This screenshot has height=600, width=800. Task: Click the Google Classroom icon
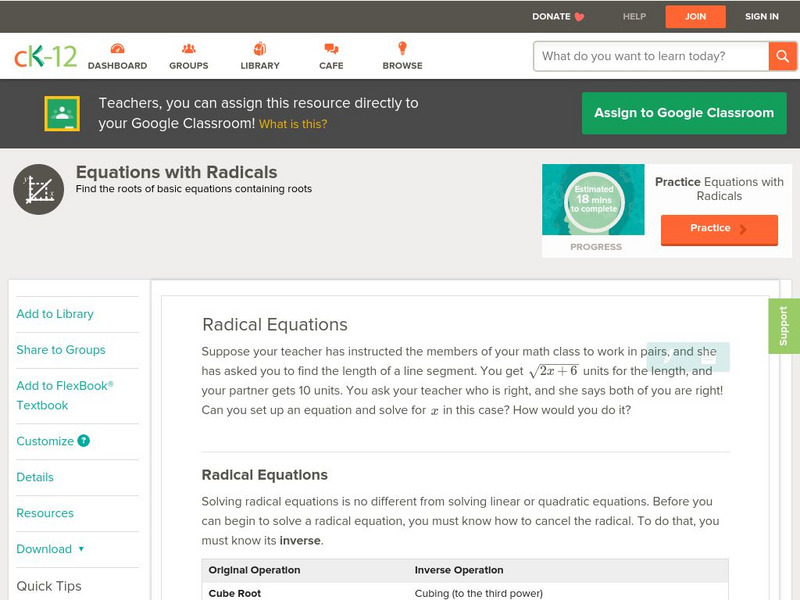62,113
